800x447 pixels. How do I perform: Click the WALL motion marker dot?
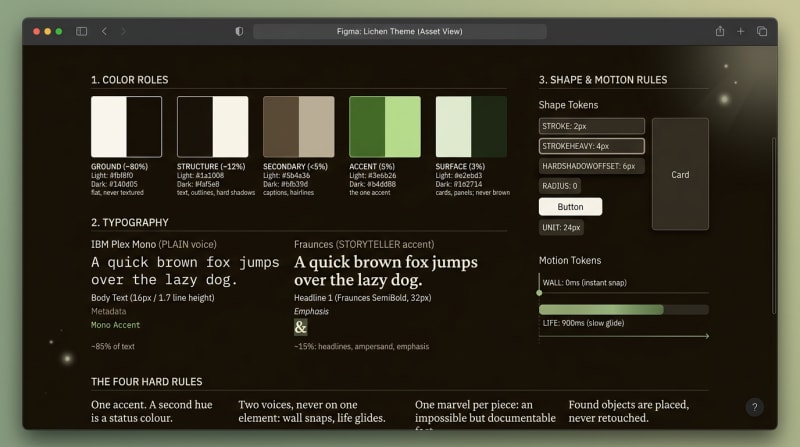tap(539, 293)
